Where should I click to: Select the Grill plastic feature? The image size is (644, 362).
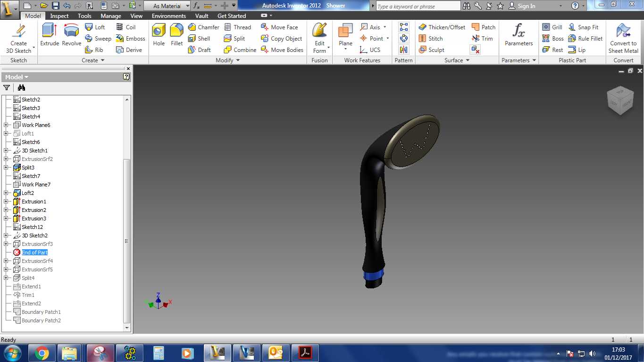[x=552, y=27]
